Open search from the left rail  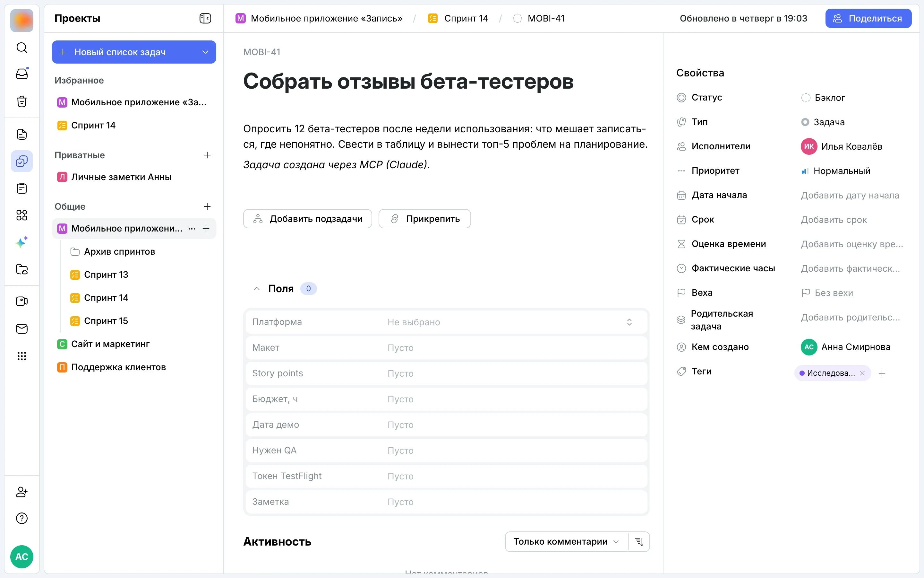22,48
